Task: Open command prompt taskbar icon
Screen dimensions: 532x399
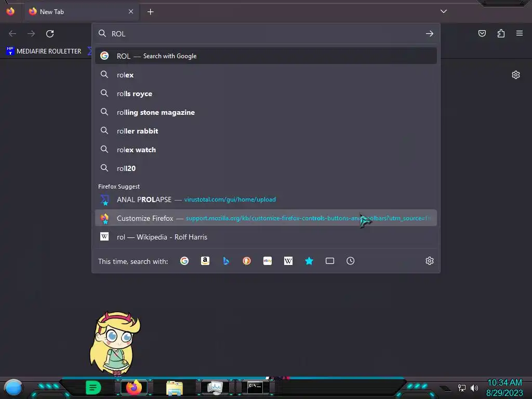Action: coord(255,388)
